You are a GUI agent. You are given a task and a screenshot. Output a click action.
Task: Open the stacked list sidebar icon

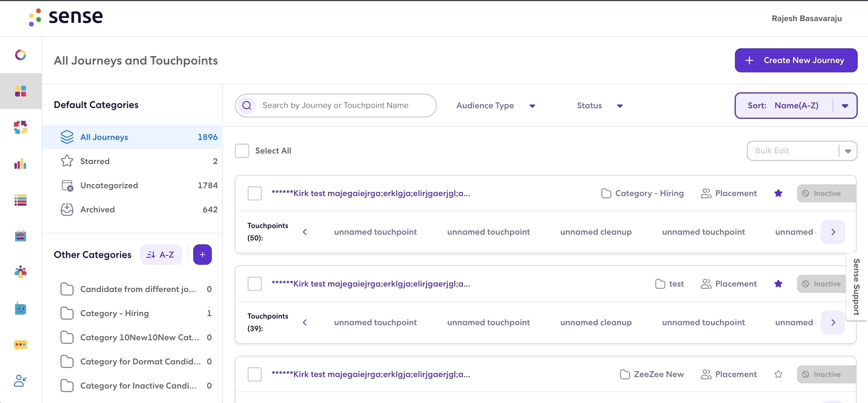click(x=21, y=200)
